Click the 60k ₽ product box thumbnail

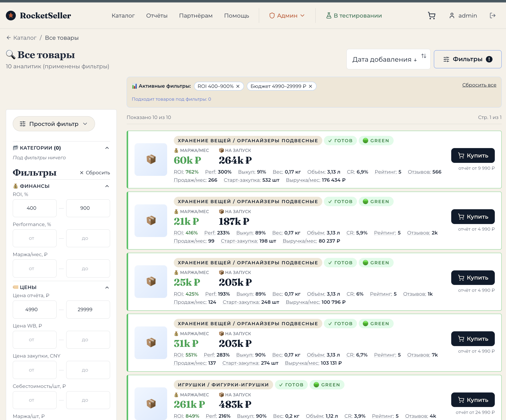(x=151, y=160)
